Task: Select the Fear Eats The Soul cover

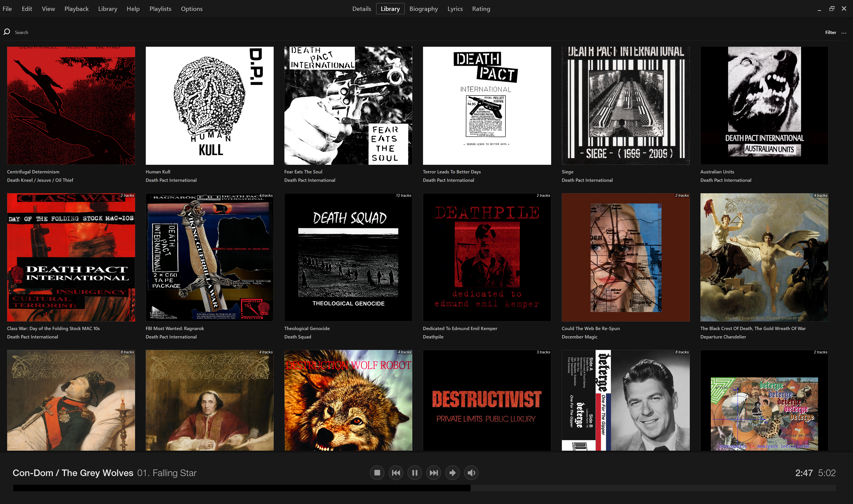Action: [348, 106]
